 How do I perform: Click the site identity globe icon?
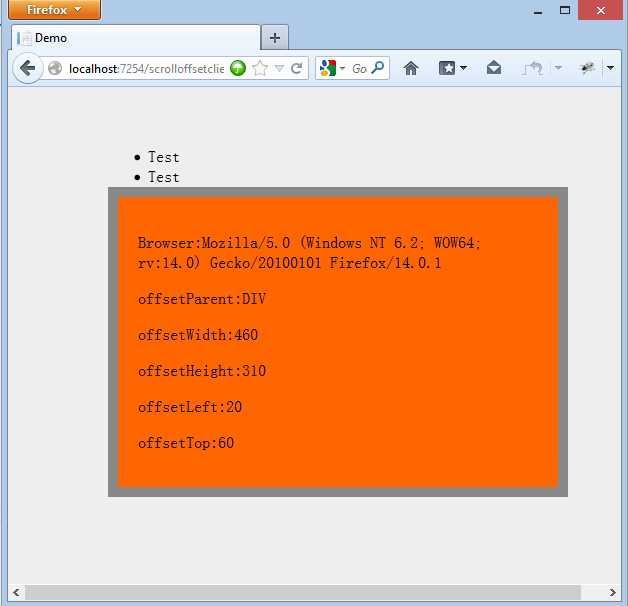tap(55, 68)
